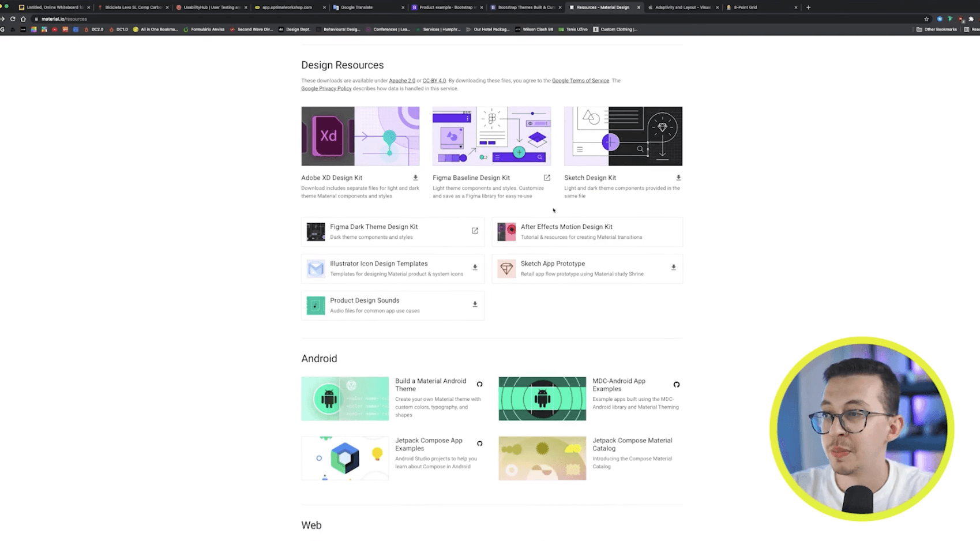Click the After Effects Motion Design Kit icon
The height and width of the screenshot is (541, 980).
point(506,232)
